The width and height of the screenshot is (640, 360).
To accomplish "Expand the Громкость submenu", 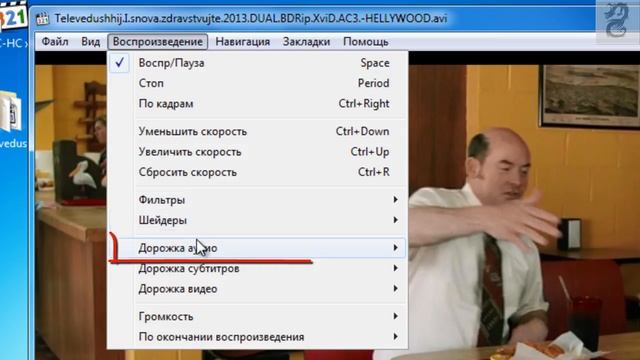I will pyautogui.click(x=258, y=317).
